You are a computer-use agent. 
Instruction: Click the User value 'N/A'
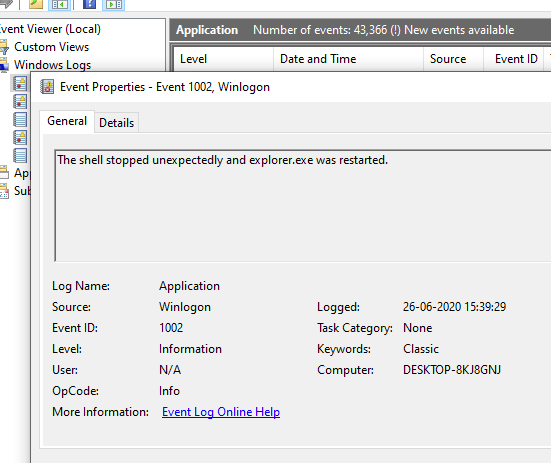click(x=170, y=370)
